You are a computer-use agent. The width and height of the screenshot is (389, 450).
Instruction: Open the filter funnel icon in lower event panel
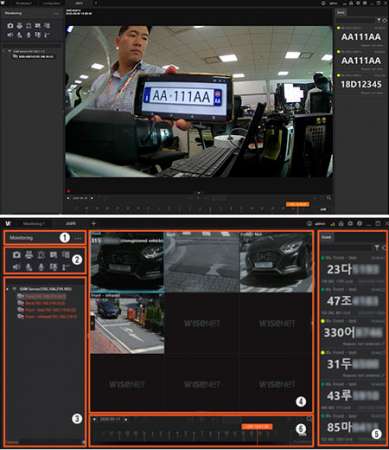(377, 247)
